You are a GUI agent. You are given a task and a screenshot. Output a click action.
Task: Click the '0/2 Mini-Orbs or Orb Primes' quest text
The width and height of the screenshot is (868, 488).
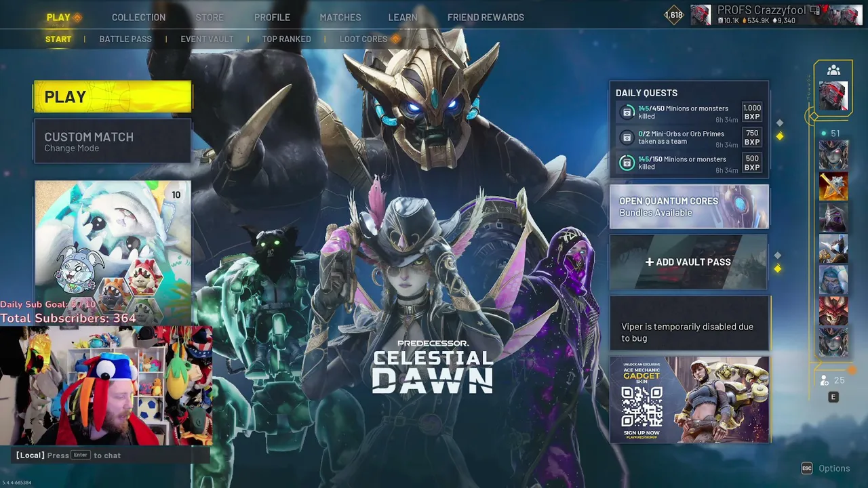tap(682, 138)
